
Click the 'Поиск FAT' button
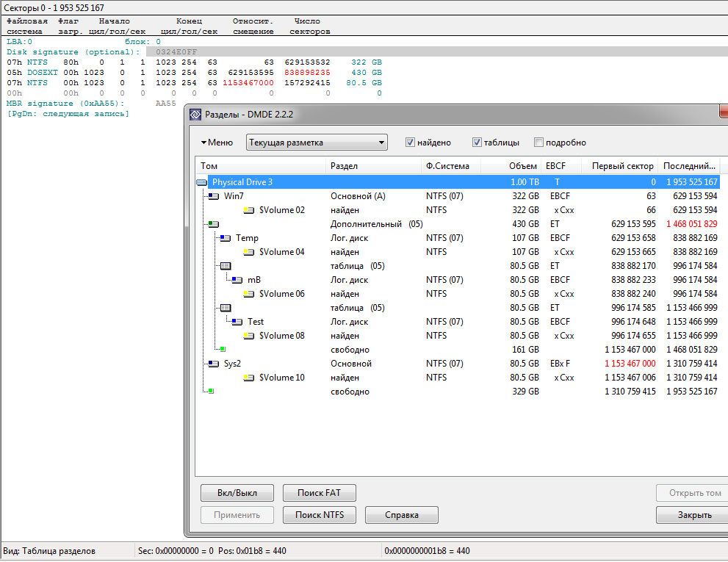320,493
